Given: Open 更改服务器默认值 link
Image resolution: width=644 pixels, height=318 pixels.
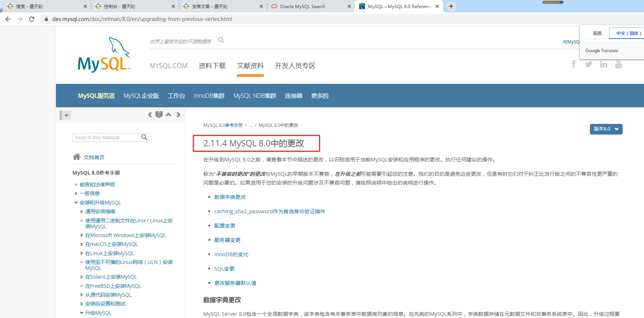Looking at the screenshot, I should pyautogui.click(x=236, y=283).
